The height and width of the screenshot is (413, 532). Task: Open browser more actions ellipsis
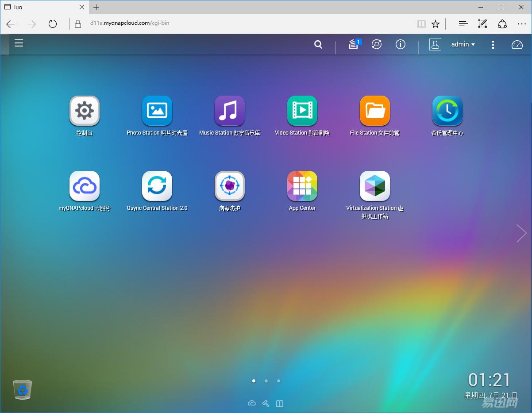tap(522, 24)
